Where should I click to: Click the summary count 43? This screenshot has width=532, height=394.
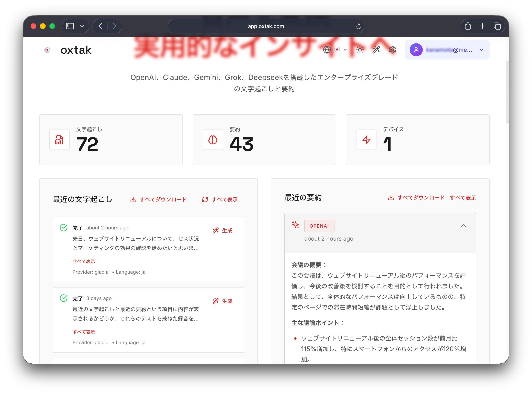(242, 144)
